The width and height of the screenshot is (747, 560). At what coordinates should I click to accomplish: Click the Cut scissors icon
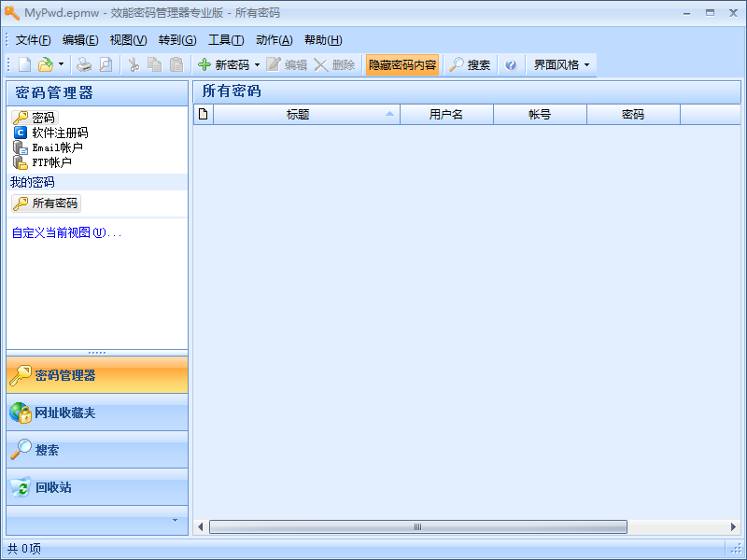pos(133,64)
